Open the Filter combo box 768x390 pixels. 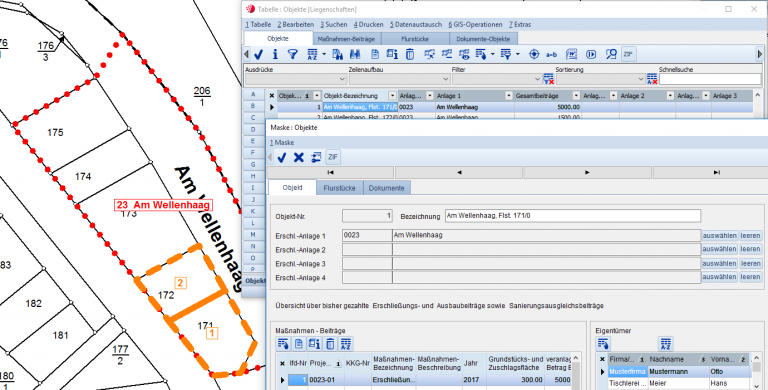coord(497,79)
